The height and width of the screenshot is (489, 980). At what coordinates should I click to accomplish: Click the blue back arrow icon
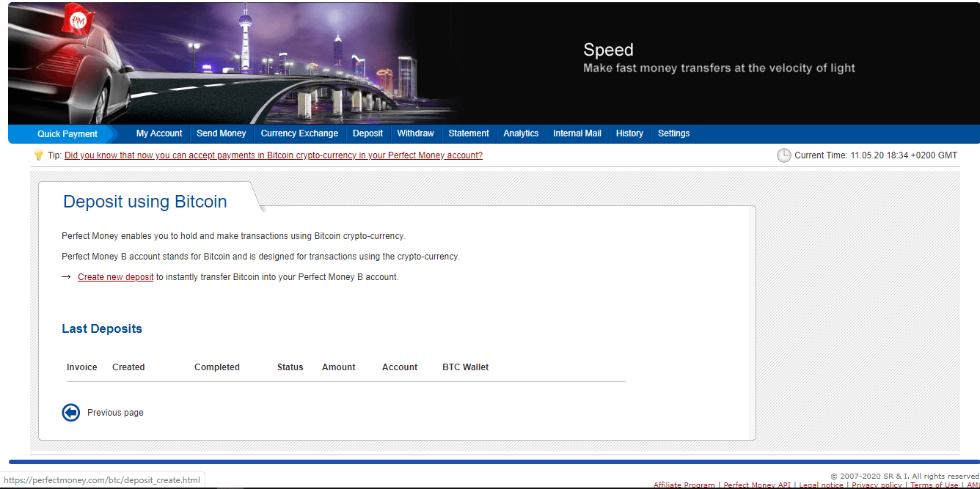tap(71, 413)
